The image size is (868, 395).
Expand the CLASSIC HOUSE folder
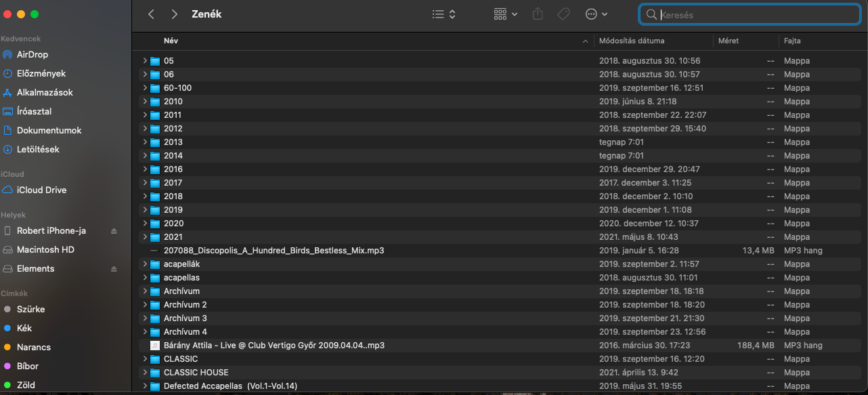tap(145, 373)
